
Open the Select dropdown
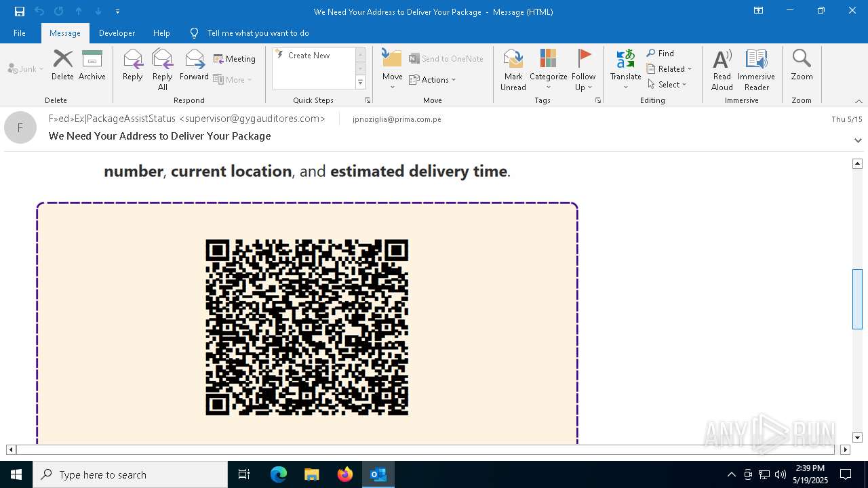(667, 84)
